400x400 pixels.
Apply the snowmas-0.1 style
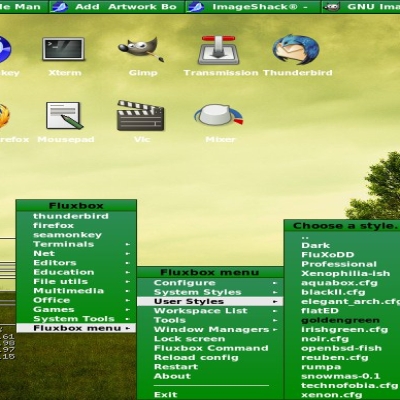[342, 376]
